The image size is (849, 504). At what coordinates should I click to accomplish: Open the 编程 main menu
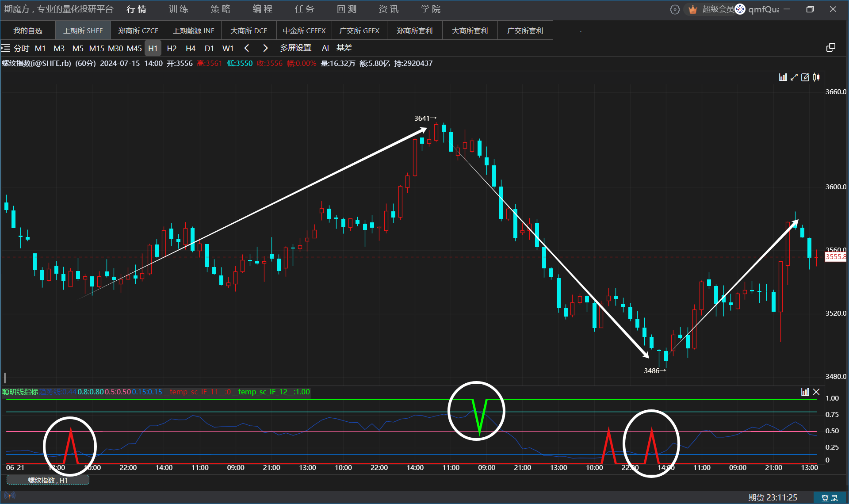[262, 9]
